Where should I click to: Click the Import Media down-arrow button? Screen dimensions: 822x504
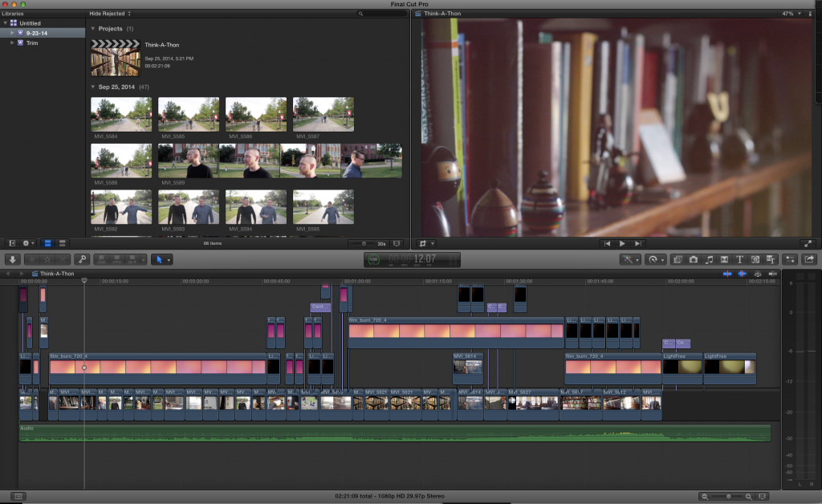[x=13, y=259]
